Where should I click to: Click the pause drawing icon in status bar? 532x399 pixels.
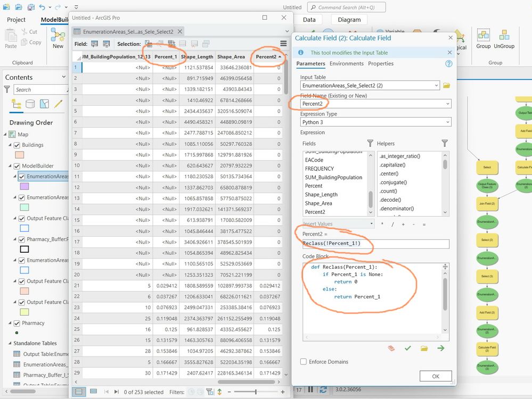[x=310, y=389]
